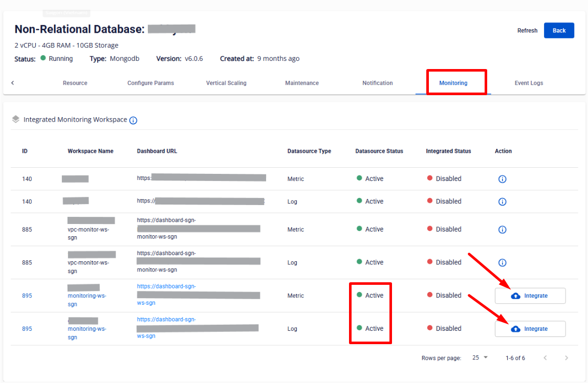Click info icon in first ID 140 Metric row
588x383 pixels.
pyautogui.click(x=502, y=179)
